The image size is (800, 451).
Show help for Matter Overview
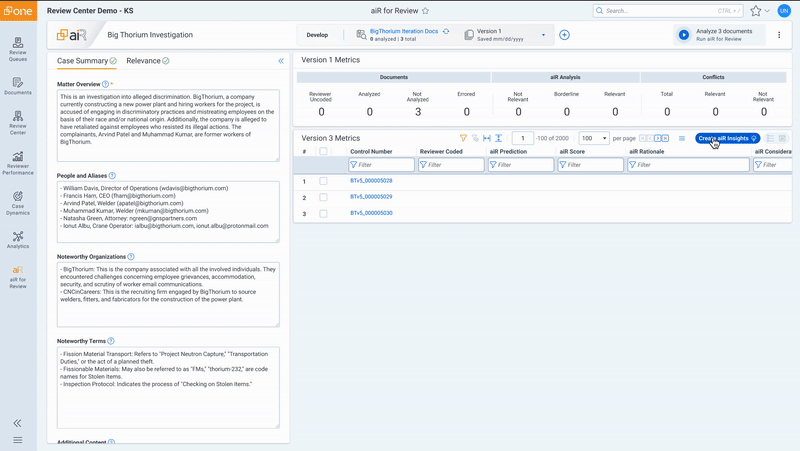click(105, 84)
